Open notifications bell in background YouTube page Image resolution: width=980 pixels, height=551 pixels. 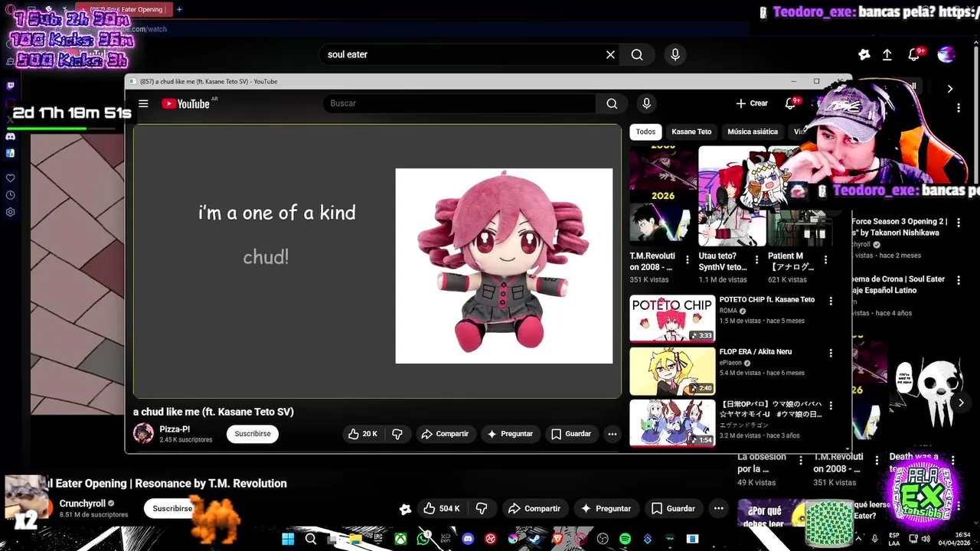point(914,54)
